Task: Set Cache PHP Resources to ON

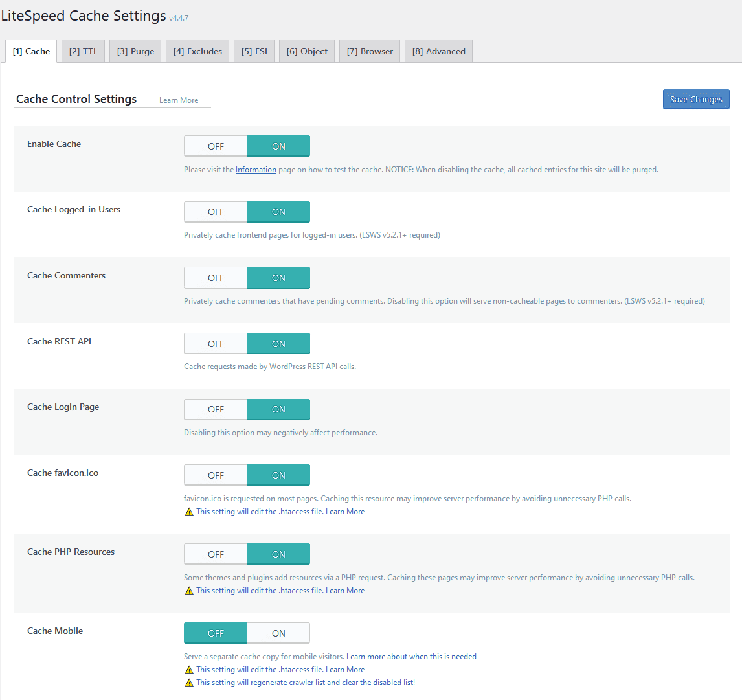Action: pos(278,554)
